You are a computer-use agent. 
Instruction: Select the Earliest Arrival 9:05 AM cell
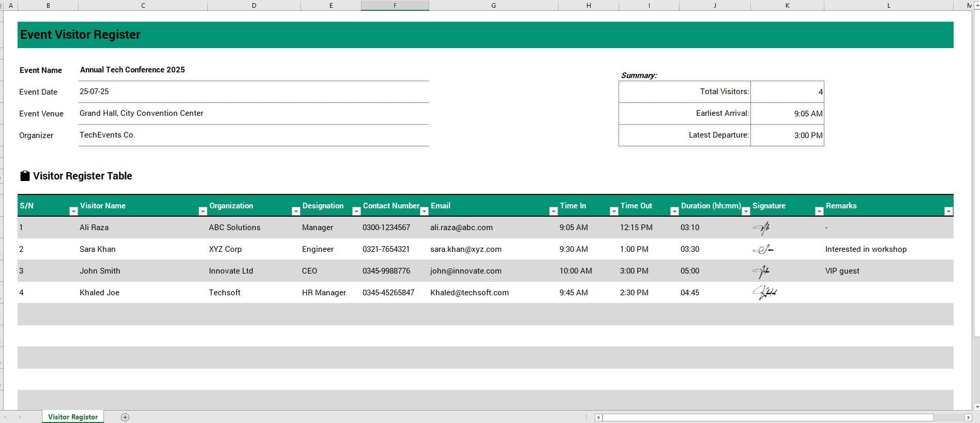click(787, 113)
